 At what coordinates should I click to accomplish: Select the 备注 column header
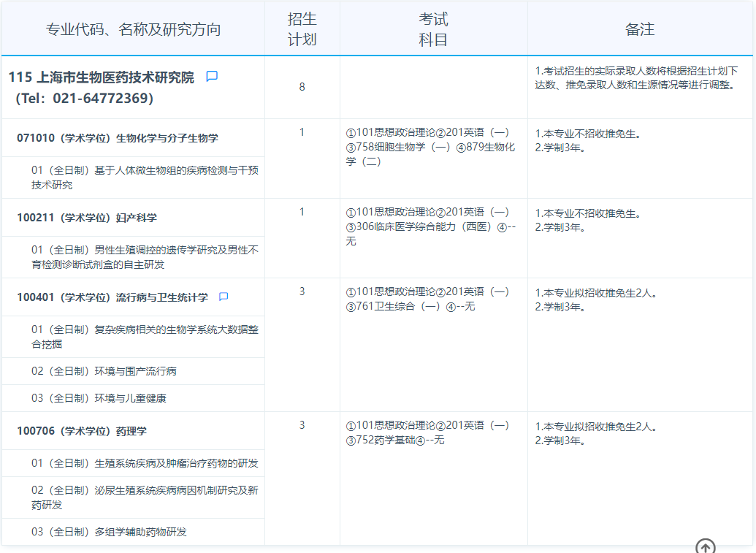point(640,29)
